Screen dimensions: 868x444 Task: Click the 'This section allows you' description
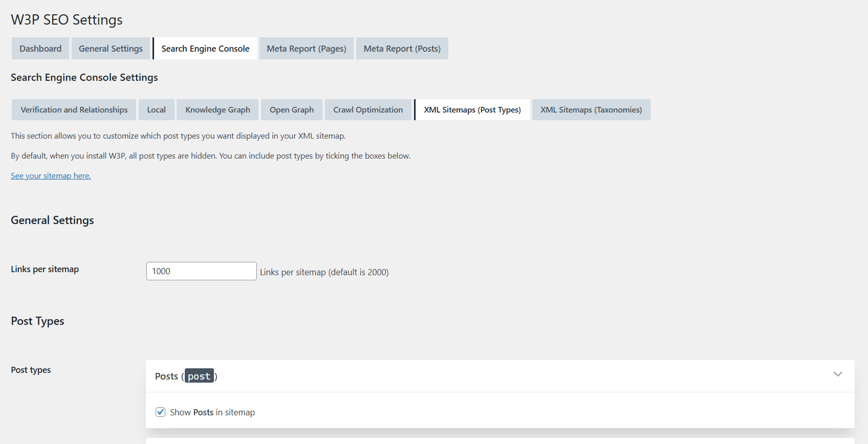pyautogui.click(x=178, y=136)
